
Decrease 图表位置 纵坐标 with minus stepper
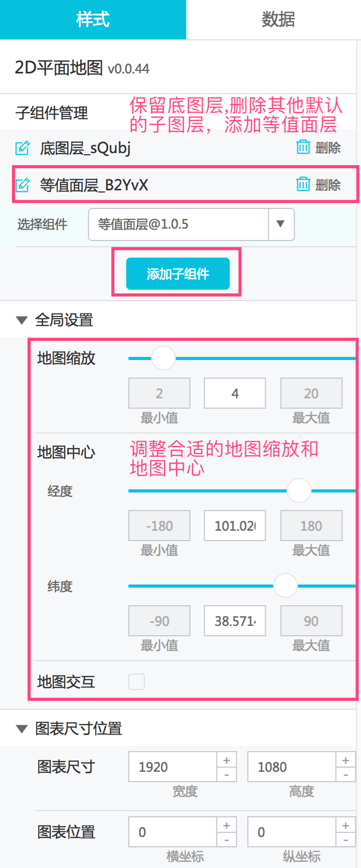[x=345, y=840]
